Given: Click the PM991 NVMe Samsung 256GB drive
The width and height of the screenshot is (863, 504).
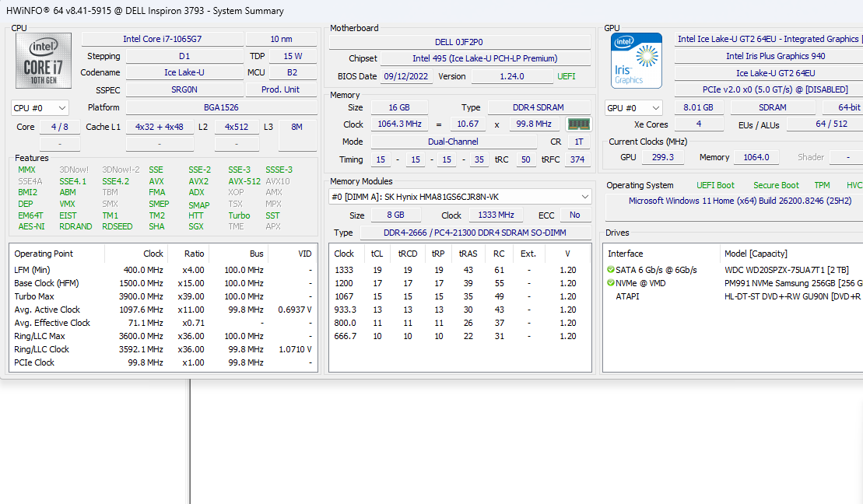Looking at the screenshot, I should (x=794, y=283).
